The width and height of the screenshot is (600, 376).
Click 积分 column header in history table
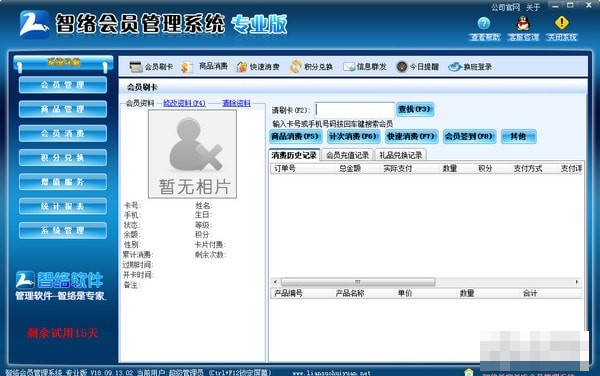[x=485, y=168]
